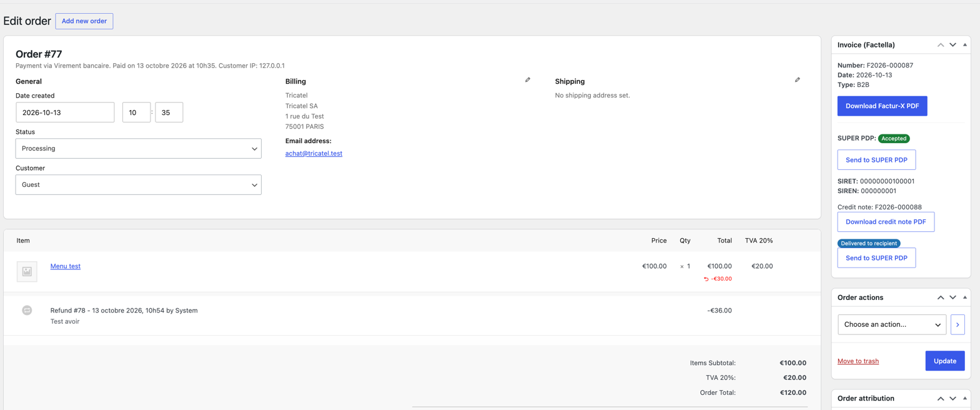
Task: Click Tricatel SA billing company
Action: pos(302,106)
